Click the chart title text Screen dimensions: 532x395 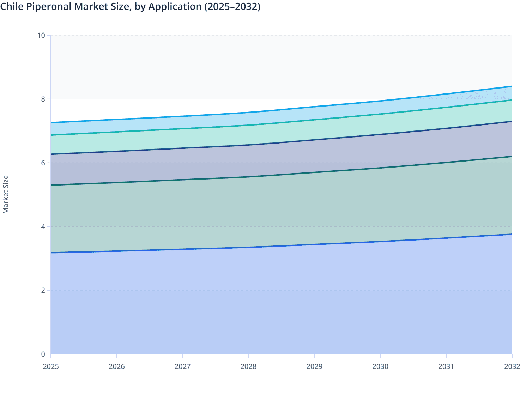[131, 7]
